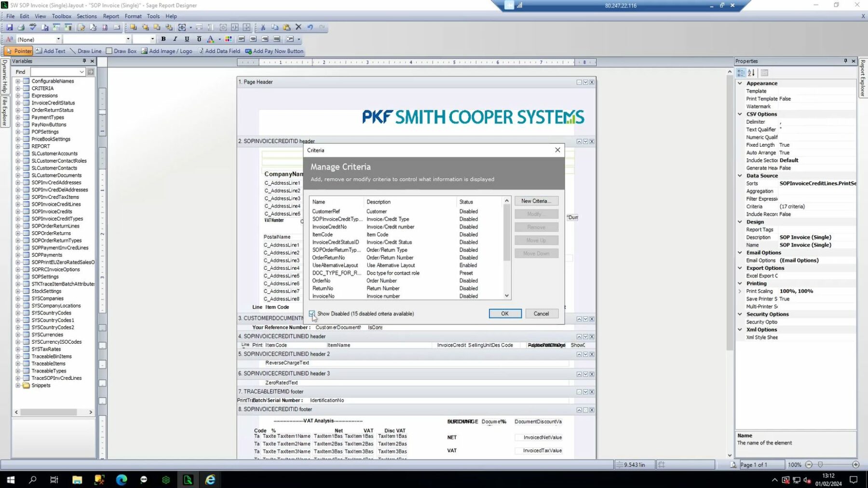The width and height of the screenshot is (868, 488).
Task: Open the font name dropdown
Action: [128, 39]
